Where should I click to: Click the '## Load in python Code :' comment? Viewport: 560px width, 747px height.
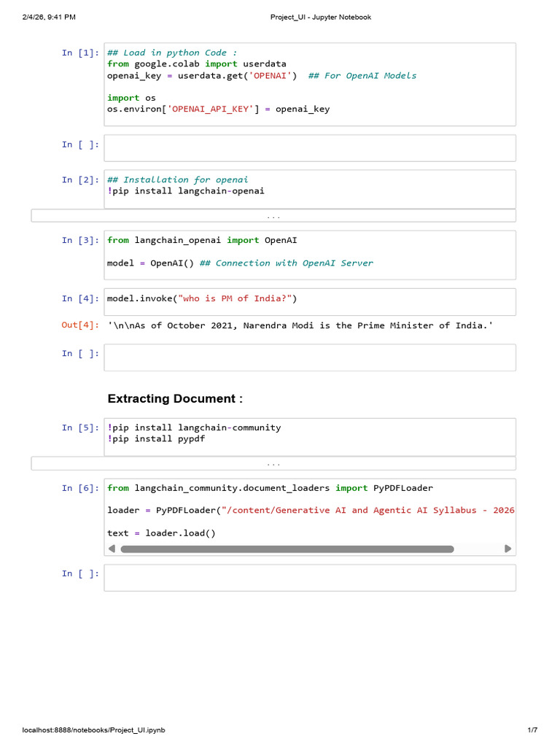(x=172, y=53)
